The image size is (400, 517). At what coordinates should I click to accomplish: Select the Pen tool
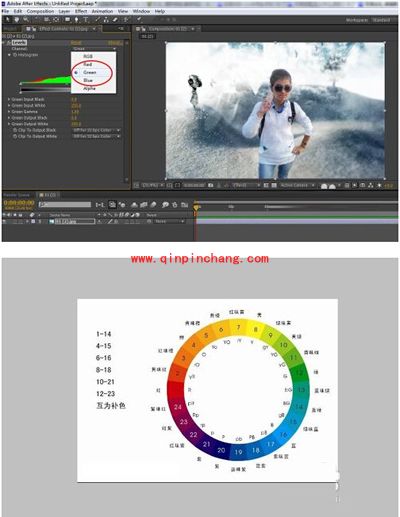(77, 20)
